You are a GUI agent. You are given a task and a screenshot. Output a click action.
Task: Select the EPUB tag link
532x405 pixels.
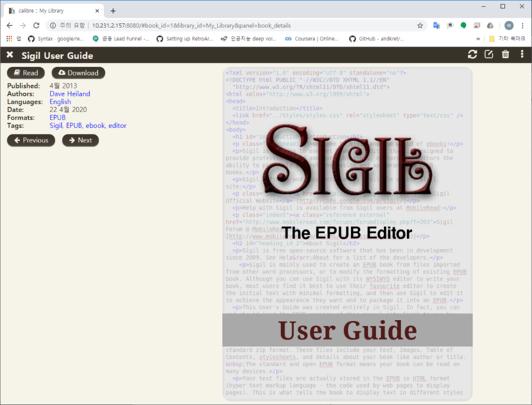[74, 125]
